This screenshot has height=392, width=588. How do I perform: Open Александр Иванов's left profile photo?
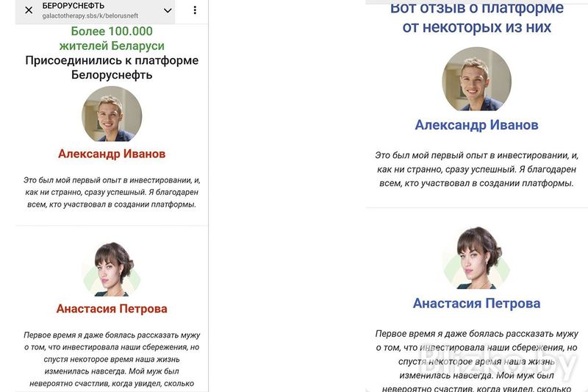coord(112,114)
